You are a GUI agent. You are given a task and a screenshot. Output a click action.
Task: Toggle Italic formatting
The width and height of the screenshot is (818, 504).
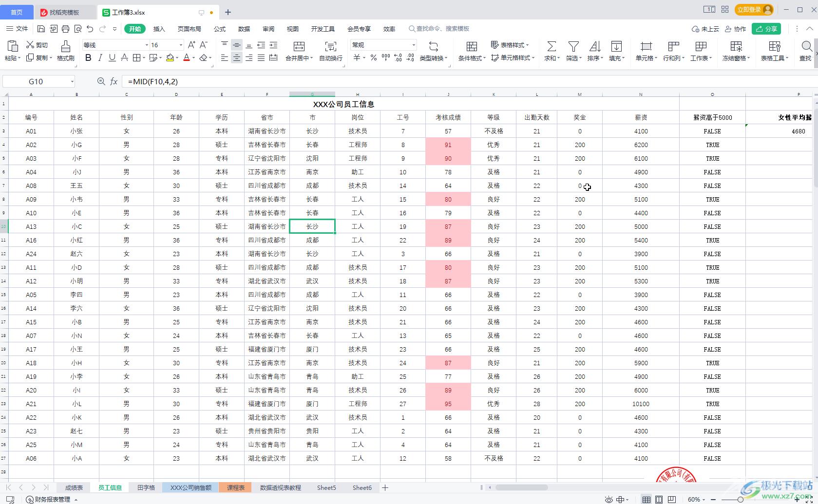coord(100,58)
